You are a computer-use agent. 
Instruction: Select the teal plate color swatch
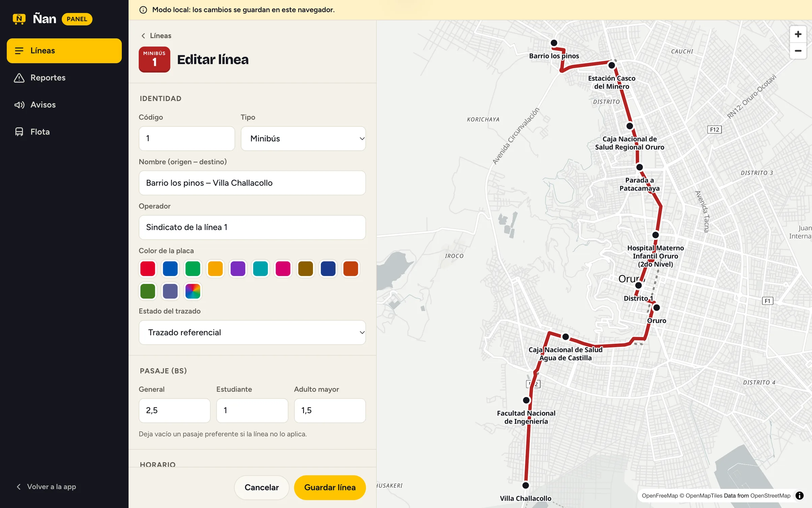click(x=261, y=269)
